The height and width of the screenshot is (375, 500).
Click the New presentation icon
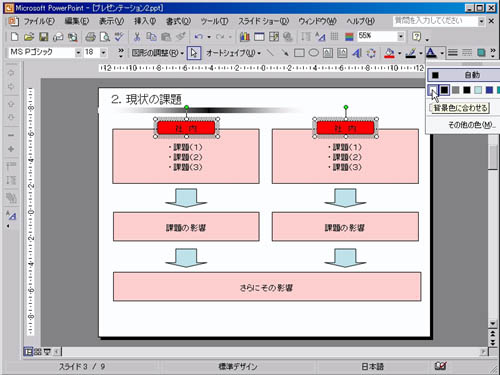point(14,37)
